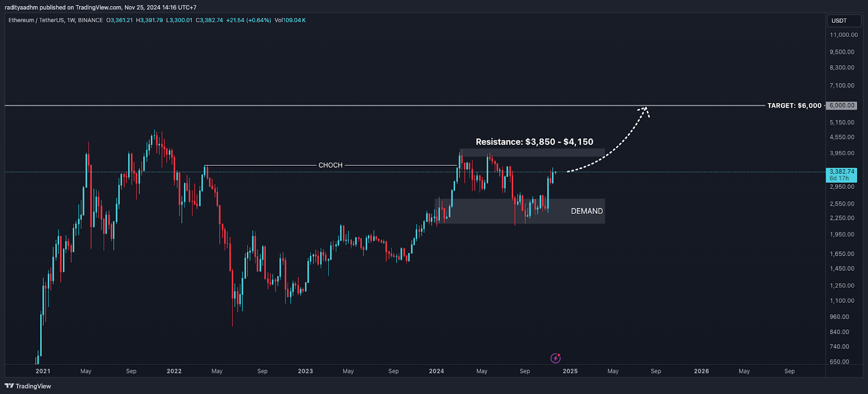Click the 1,450.00 price scale label
The width and height of the screenshot is (868, 394).
point(842,269)
